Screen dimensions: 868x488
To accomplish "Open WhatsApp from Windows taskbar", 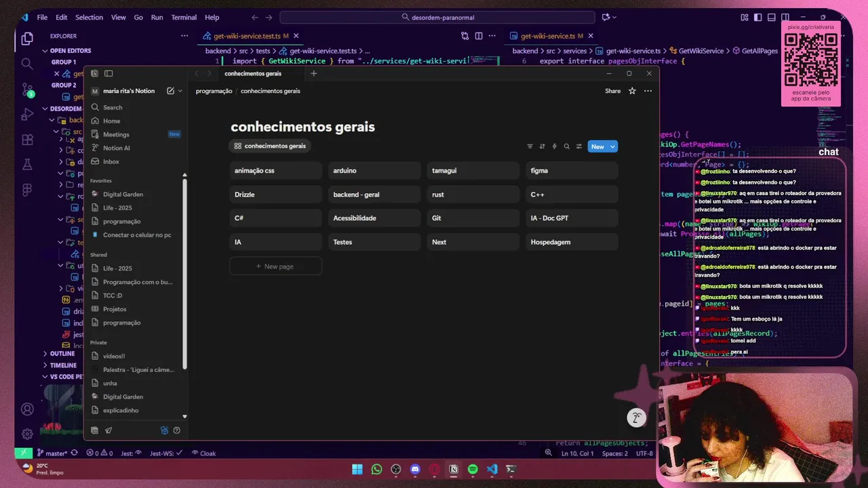I will coord(376,469).
